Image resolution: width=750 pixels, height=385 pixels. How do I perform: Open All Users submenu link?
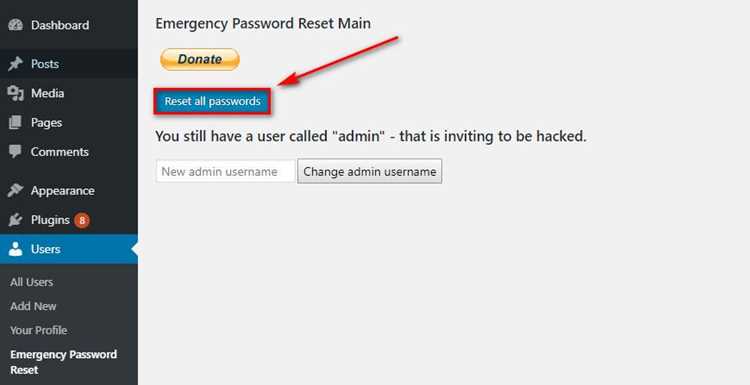coord(32,282)
